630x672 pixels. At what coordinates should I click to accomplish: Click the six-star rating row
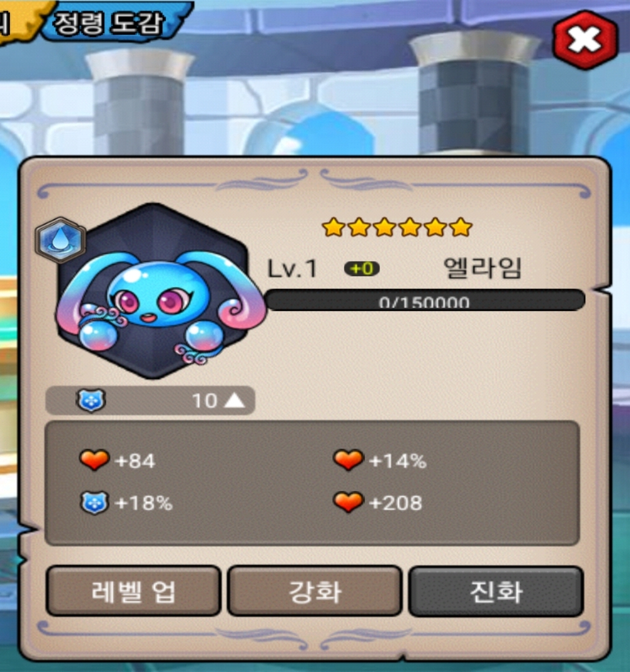pos(397,227)
